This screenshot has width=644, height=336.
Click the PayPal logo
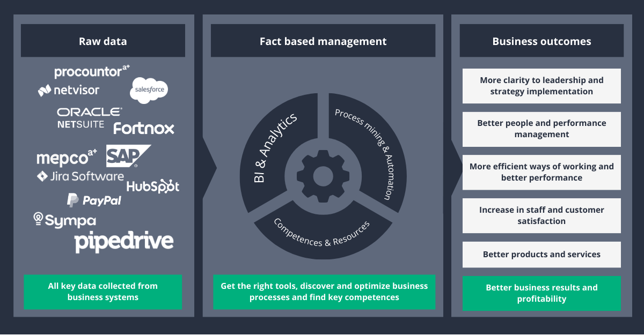tap(94, 199)
